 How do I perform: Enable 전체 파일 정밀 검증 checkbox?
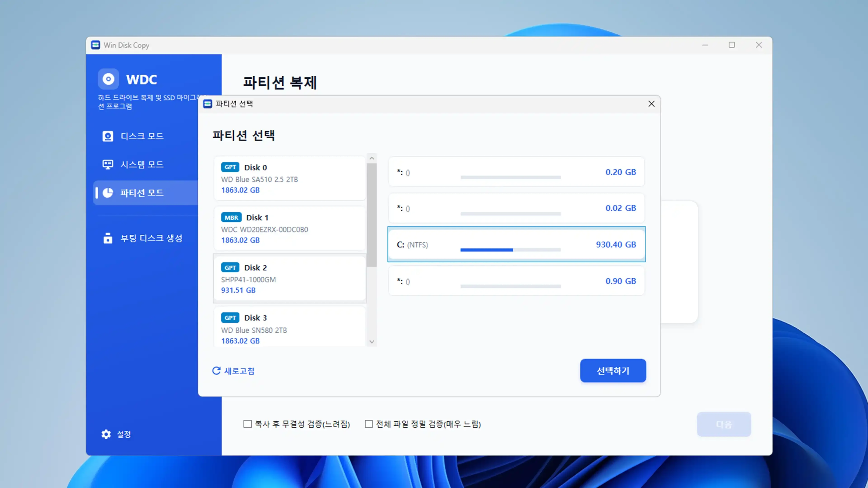(x=369, y=424)
